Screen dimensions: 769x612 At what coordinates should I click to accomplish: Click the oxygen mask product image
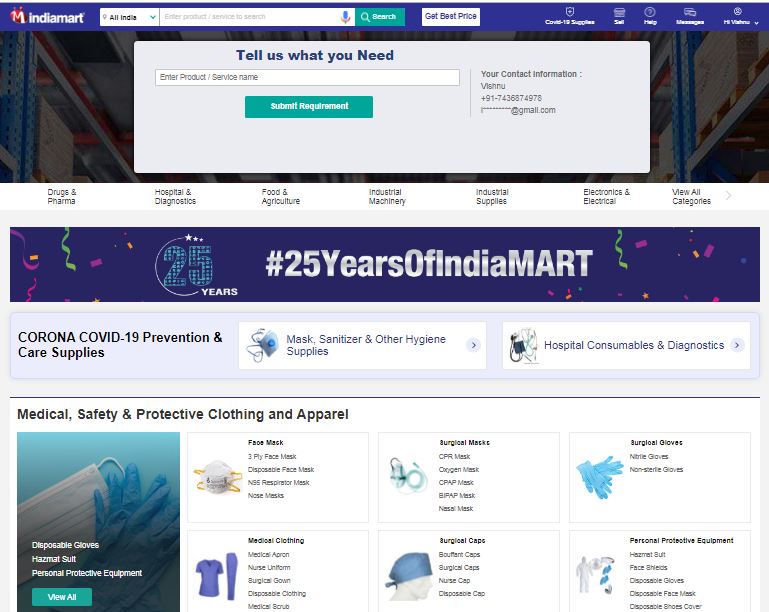[408, 476]
